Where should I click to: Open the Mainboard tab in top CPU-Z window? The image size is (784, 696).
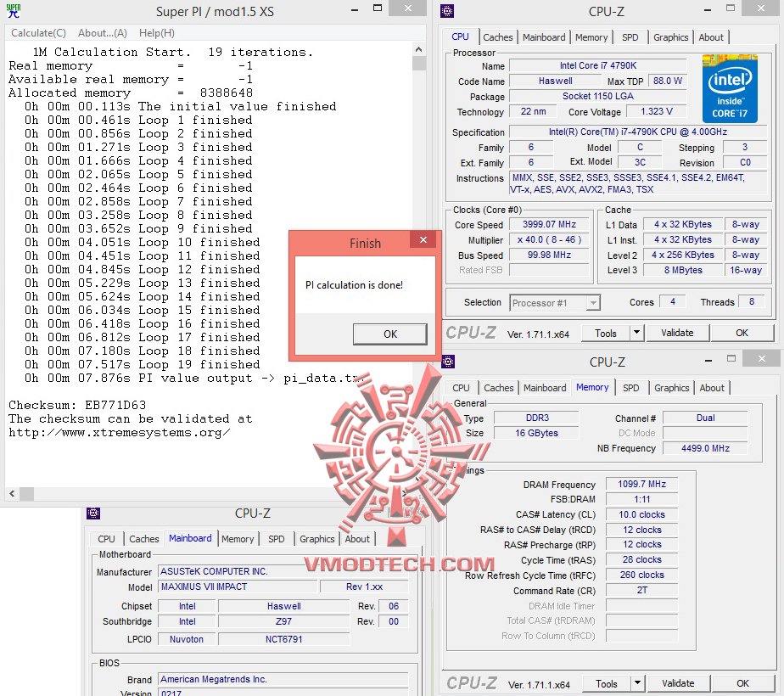[x=544, y=37]
